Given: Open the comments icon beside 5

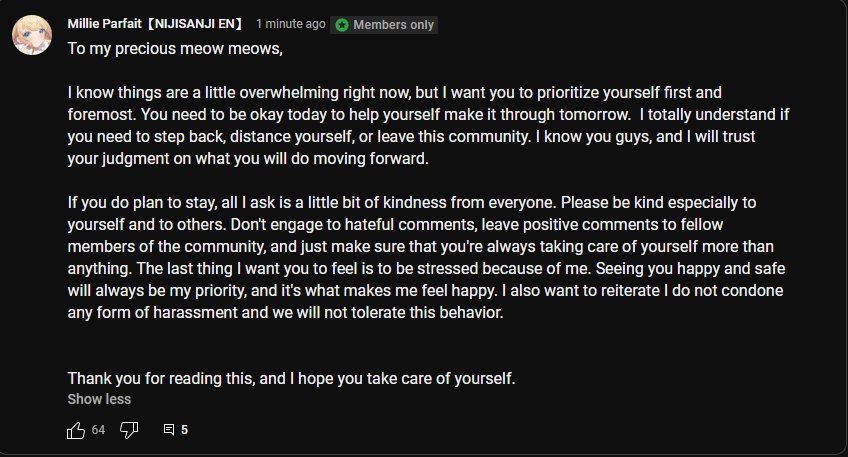Looking at the screenshot, I should click(x=169, y=430).
